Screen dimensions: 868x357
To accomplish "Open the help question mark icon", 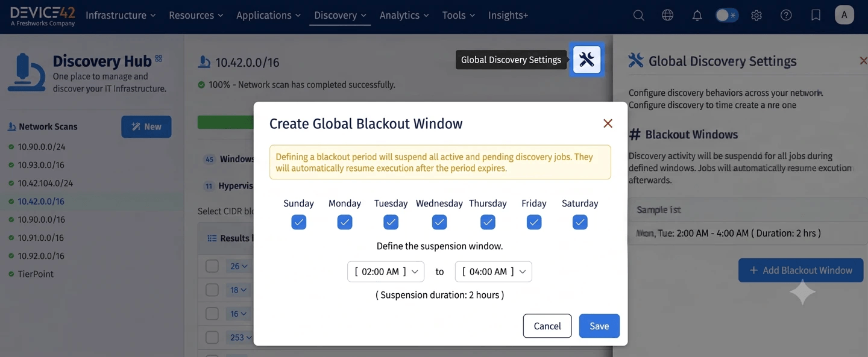I will tap(786, 16).
